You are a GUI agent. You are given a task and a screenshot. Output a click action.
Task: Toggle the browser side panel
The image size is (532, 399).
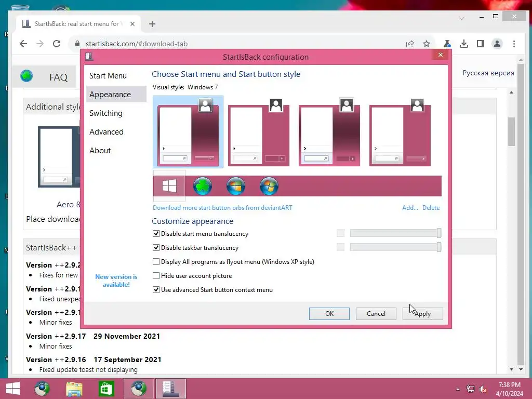(481, 44)
